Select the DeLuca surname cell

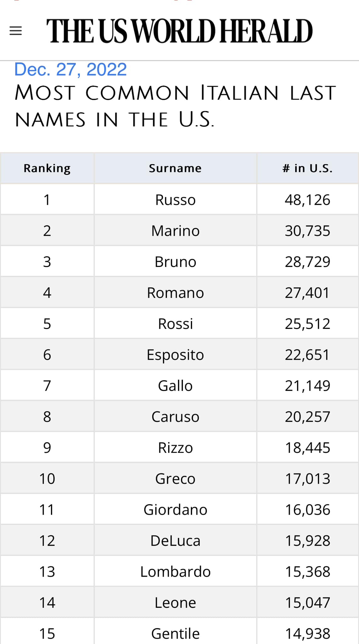(175, 540)
